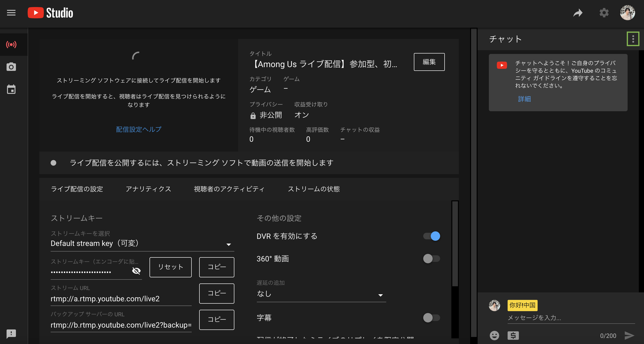
Task: Click the その他の設定 section heading
Action: point(279,218)
